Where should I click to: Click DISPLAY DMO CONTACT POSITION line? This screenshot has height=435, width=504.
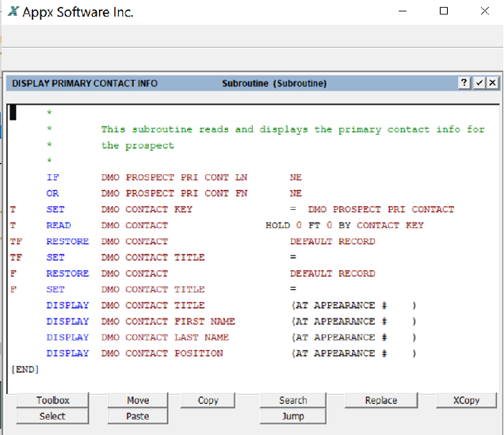(x=231, y=353)
